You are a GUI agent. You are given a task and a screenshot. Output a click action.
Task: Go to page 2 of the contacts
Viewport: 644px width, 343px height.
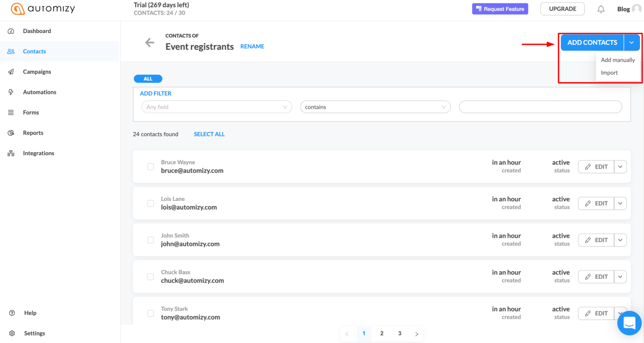point(382,333)
